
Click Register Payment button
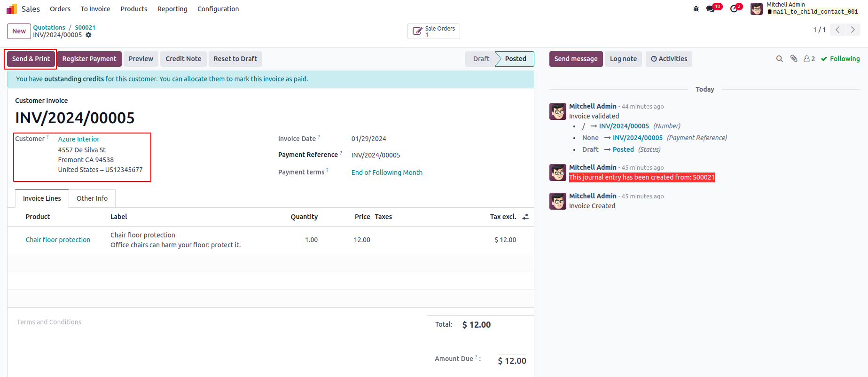[89, 59]
